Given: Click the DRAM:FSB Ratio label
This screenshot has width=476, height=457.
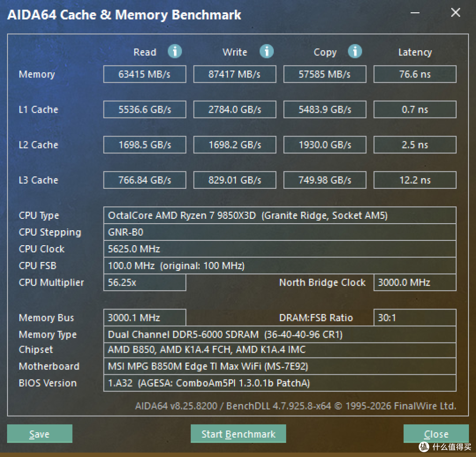Looking at the screenshot, I should pos(316,317).
